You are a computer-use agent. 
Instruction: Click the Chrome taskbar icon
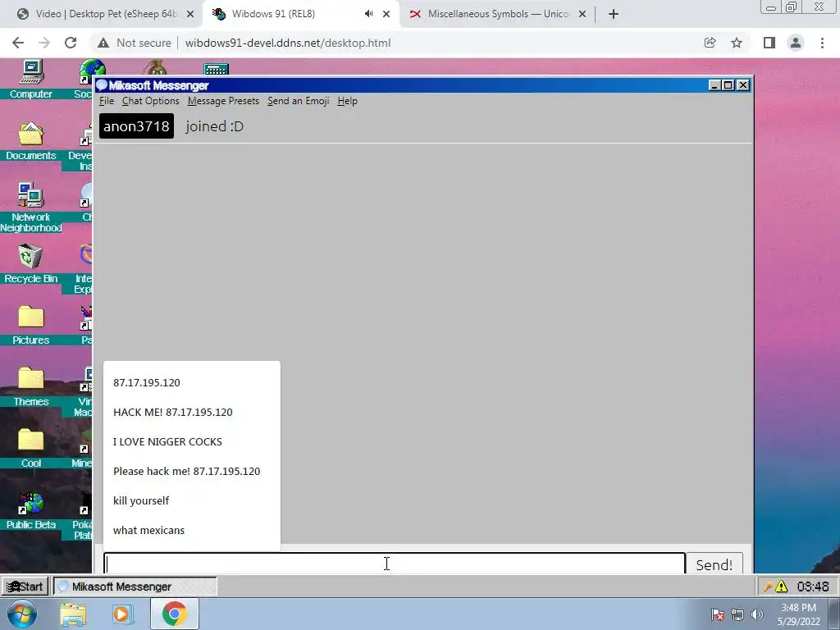174,614
